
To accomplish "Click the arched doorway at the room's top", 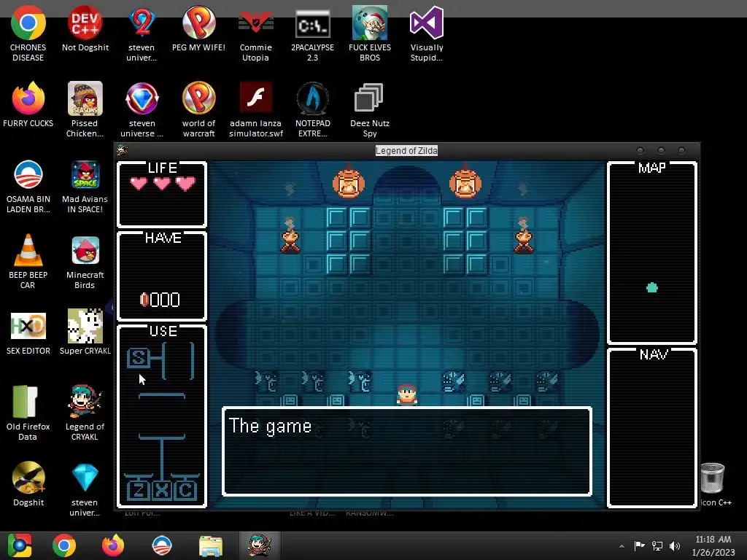I will (x=406, y=186).
